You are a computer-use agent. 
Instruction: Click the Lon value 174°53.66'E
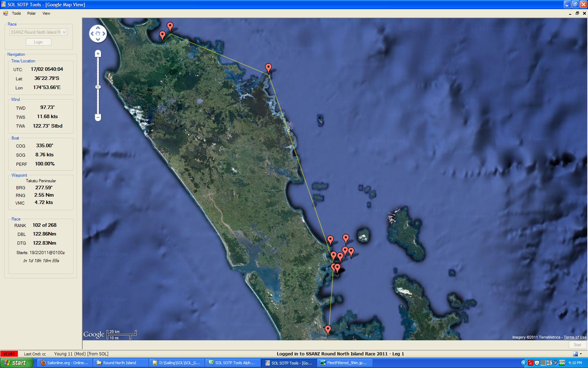[x=47, y=87]
